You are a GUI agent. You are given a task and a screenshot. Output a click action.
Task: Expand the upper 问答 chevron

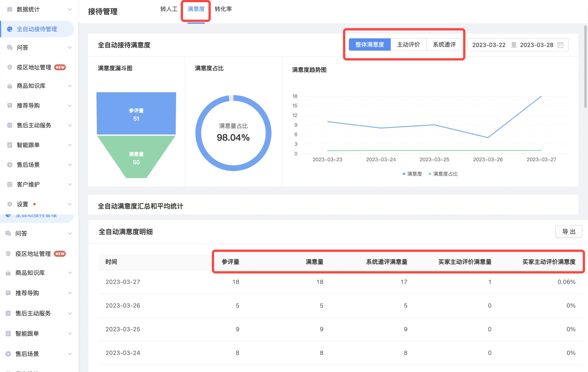[70, 48]
